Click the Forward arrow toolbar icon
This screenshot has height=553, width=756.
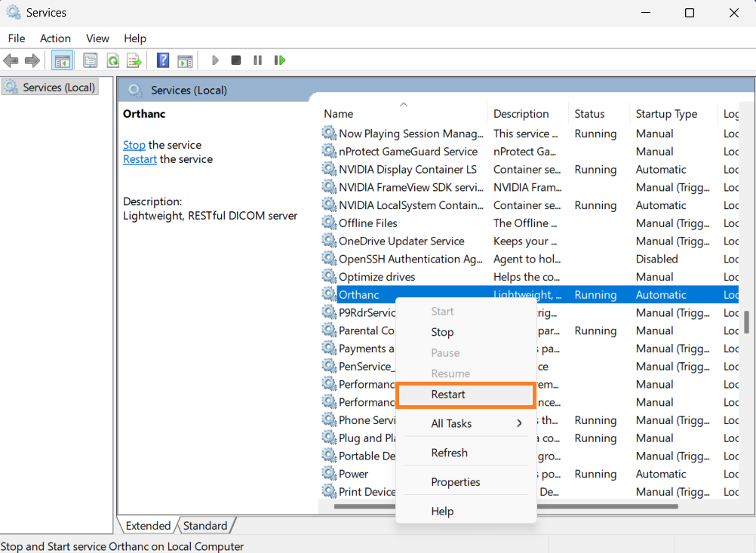tap(32, 61)
